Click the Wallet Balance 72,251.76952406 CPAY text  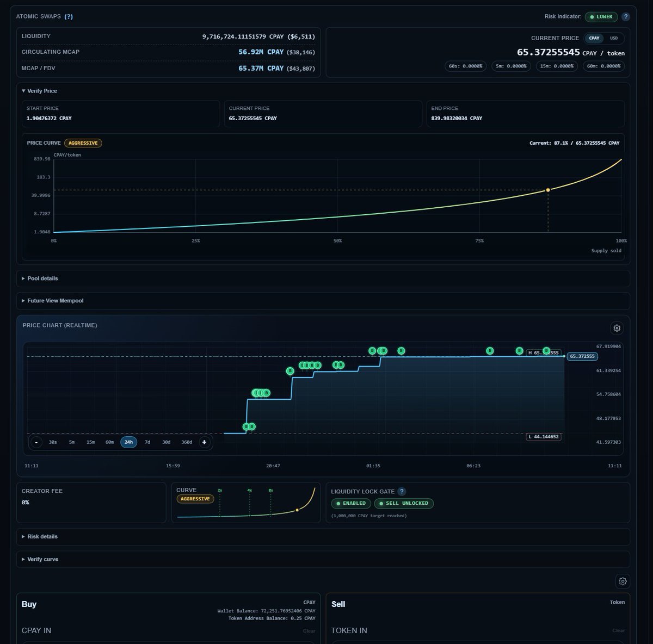(x=266, y=611)
